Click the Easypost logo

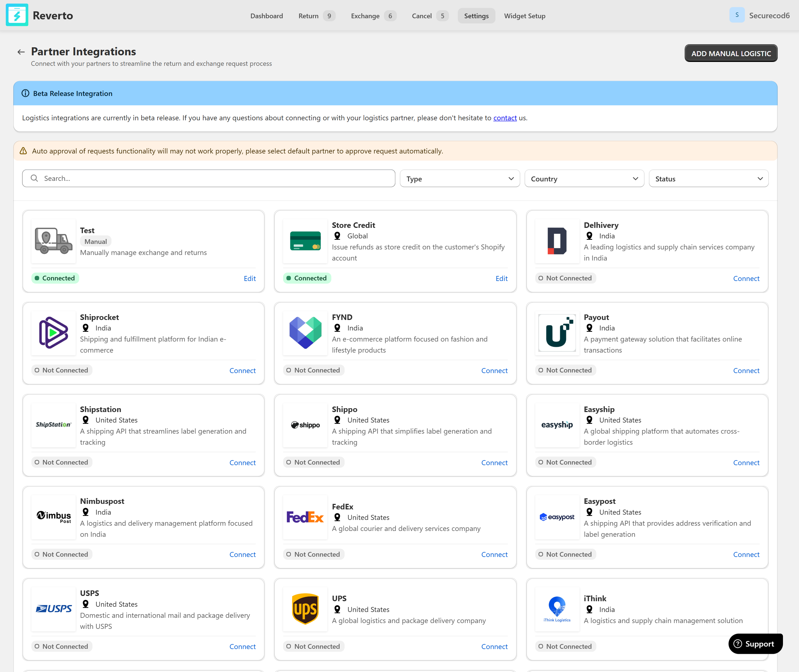(x=557, y=517)
